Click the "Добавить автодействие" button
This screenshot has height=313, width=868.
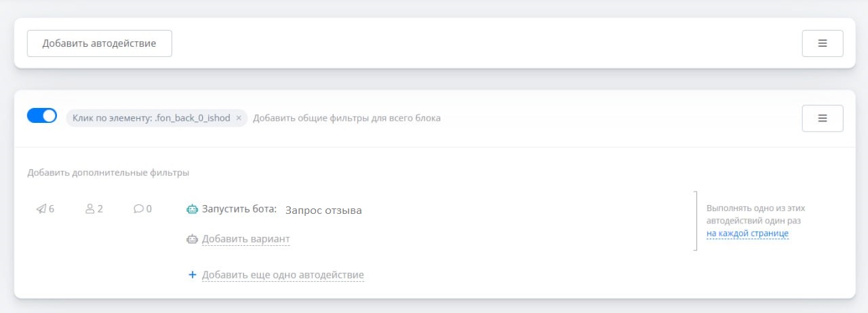tap(99, 43)
